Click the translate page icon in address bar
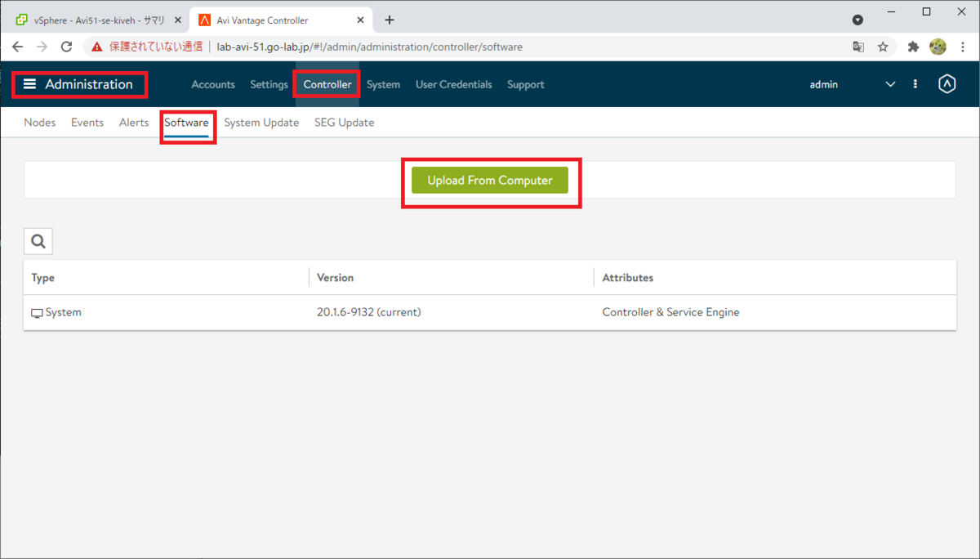The image size is (980, 559). click(x=858, y=47)
